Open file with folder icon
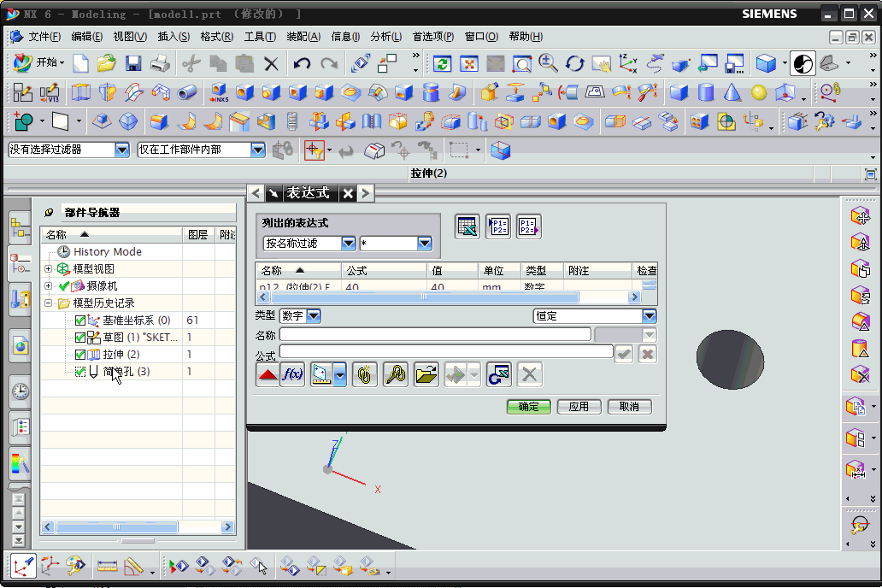The width and height of the screenshot is (882, 588). pyautogui.click(x=106, y=63)
